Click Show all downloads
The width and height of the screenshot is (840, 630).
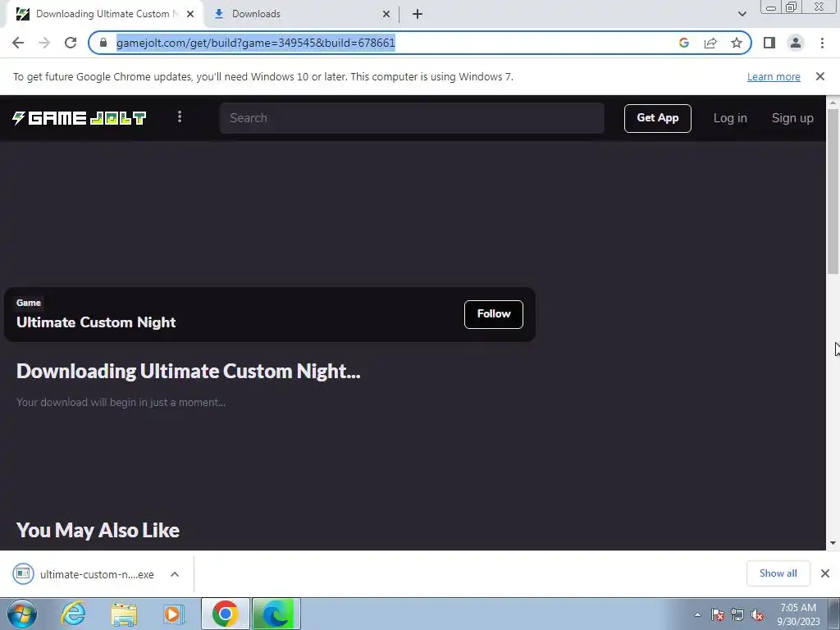pos(778,573)
